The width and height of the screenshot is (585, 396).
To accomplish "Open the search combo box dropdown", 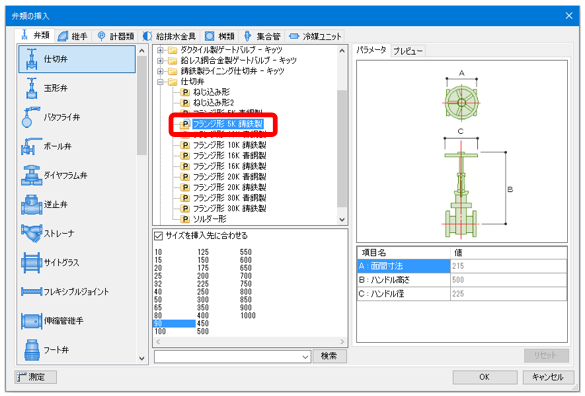I will pyautogui.click(x=305, y=357).
